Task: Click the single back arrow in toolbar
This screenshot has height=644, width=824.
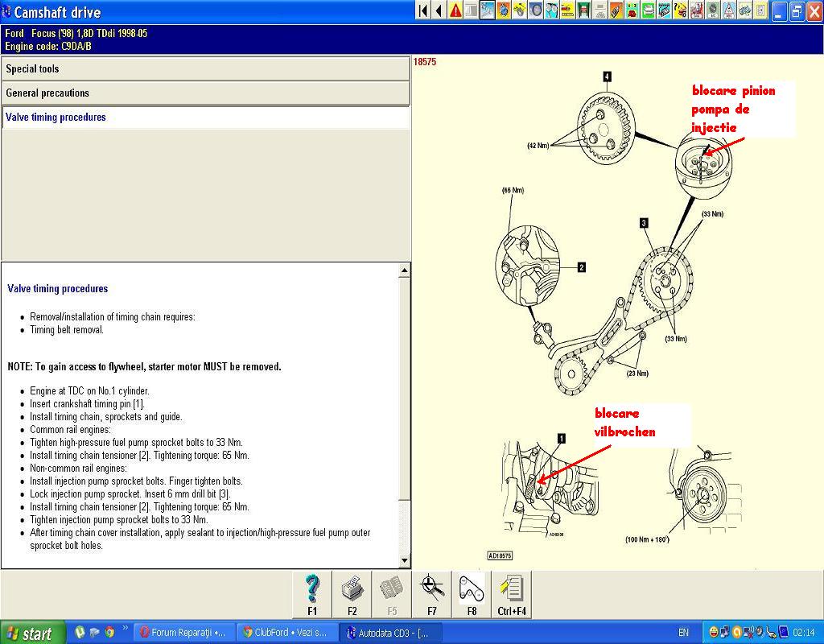Action: pos(439,10)
